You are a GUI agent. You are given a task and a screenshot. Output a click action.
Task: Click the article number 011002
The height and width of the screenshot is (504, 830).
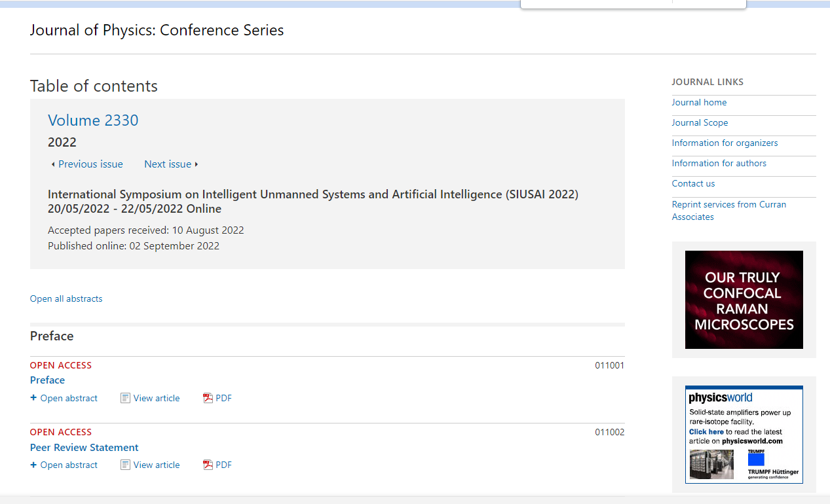pyautogui.click(x=609, y=432)
